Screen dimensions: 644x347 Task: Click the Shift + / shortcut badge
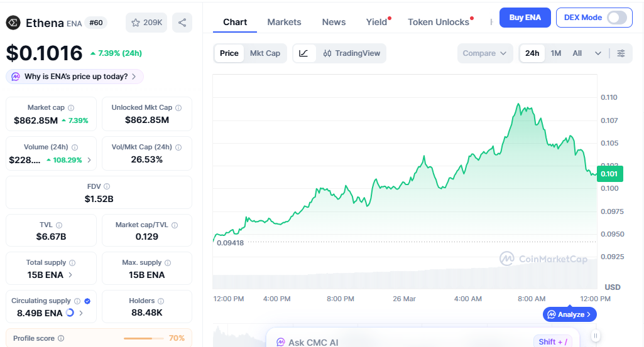[x=553, y=342]
